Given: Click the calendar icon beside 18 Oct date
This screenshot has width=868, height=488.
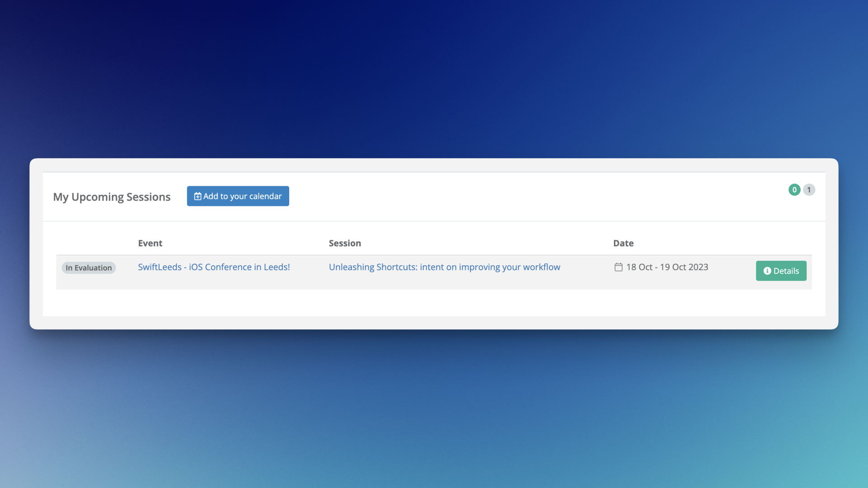Looking at the screenshot, I should click(x=618, y=267).
